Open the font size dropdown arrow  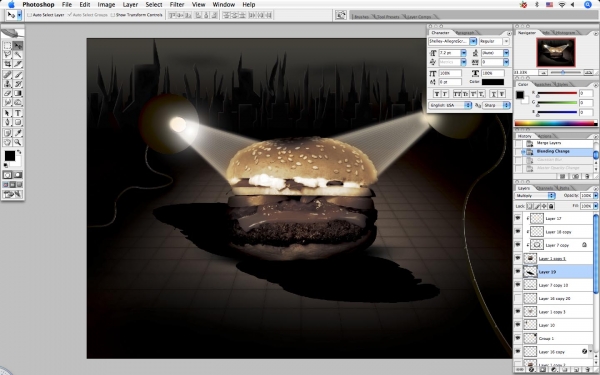pyautogui.click(x=464, y=53)
